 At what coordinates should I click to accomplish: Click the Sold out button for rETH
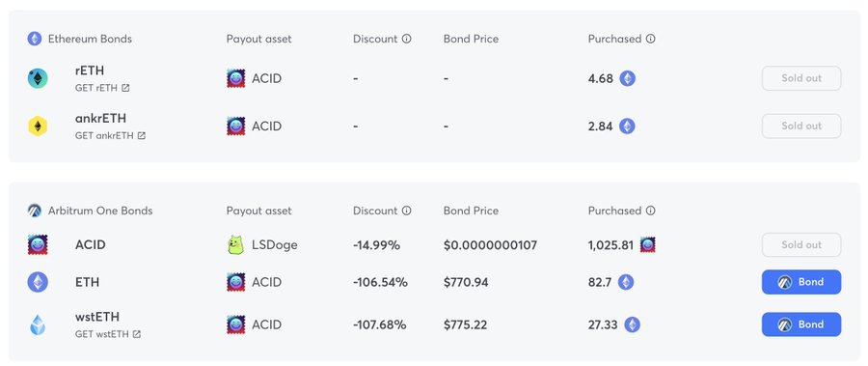click(x=801, y=78)
